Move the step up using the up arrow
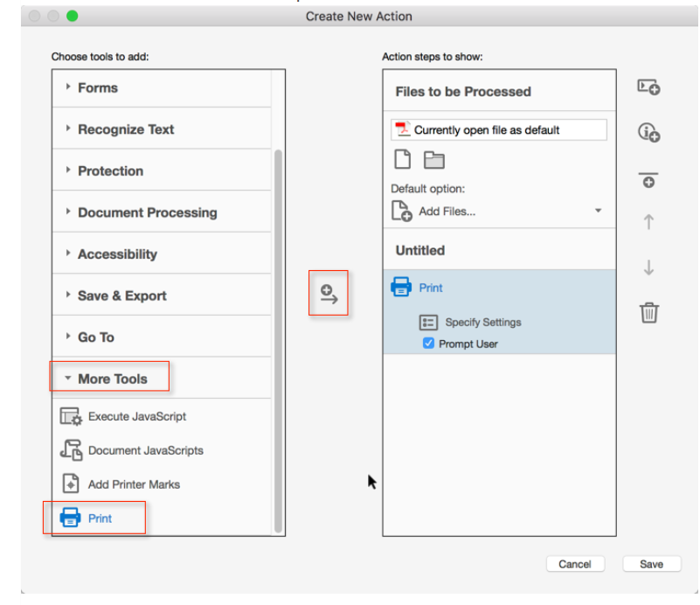The image size is (700, 605). [x=648, y=222]
